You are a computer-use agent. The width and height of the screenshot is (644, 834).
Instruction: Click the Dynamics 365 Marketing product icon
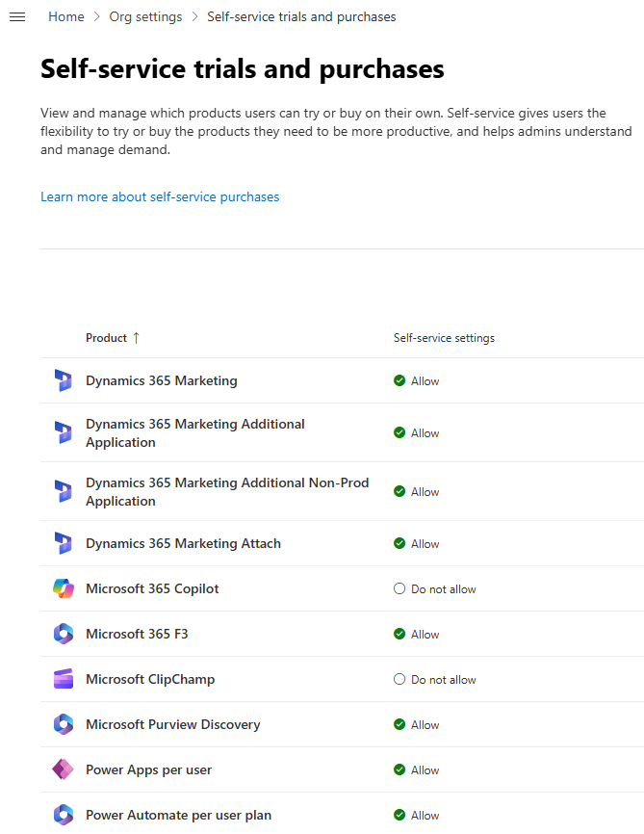click(x=64, y=380)
